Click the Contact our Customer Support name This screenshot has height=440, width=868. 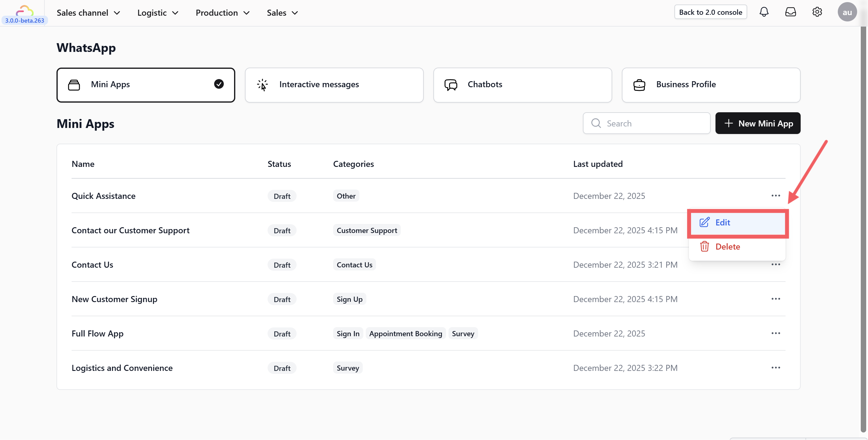(x=130, y=230)
